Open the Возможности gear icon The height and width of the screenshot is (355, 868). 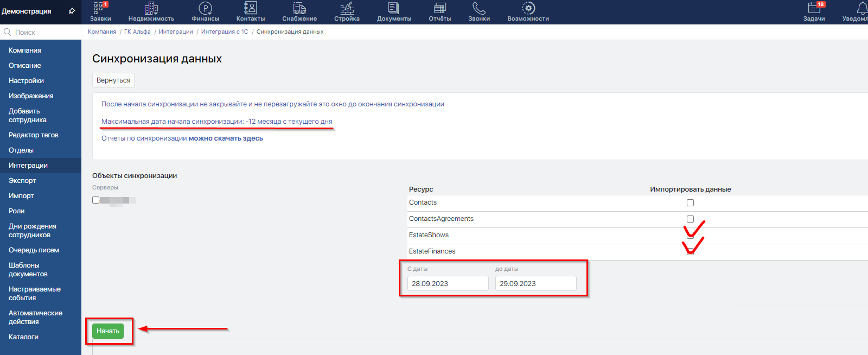528,8
